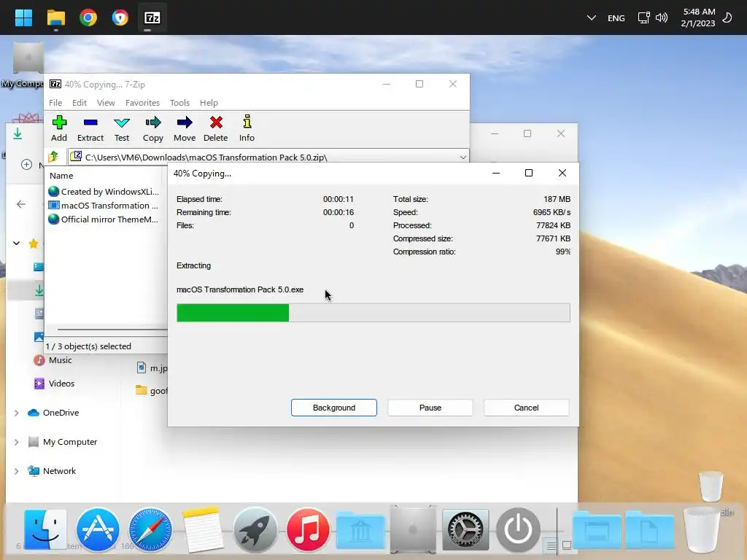The width and height of the screenshot is (747, 560).
Task: Open the Tools menu in 7-Zip
Action: pos(179,103)
